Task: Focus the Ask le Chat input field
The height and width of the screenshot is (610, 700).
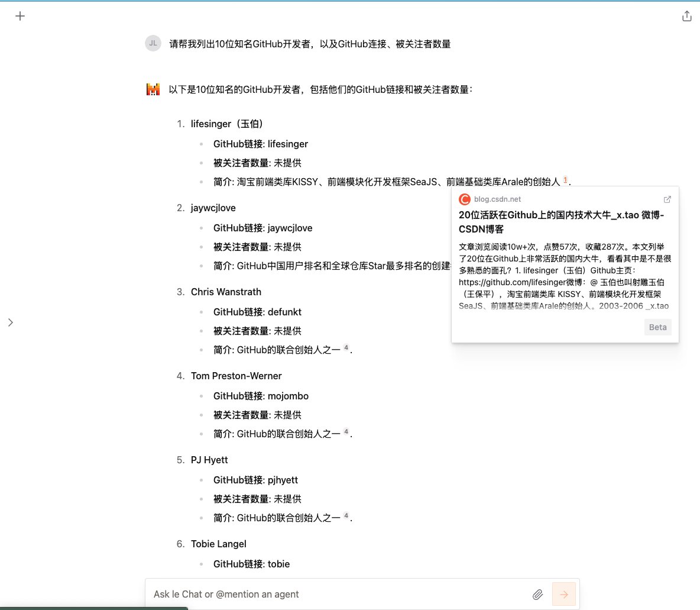Action: click(339, 595)
